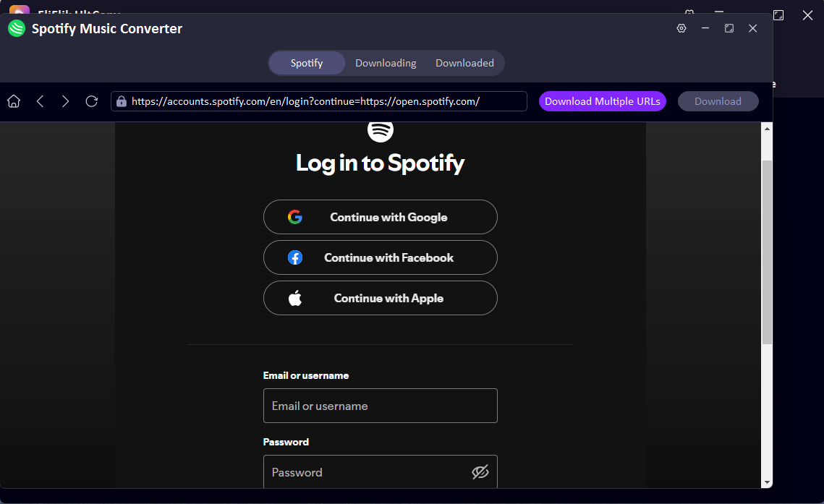This screenshot has width=824, height=504.
Task: Choose Continue with Google
Action: coord(380,216)
